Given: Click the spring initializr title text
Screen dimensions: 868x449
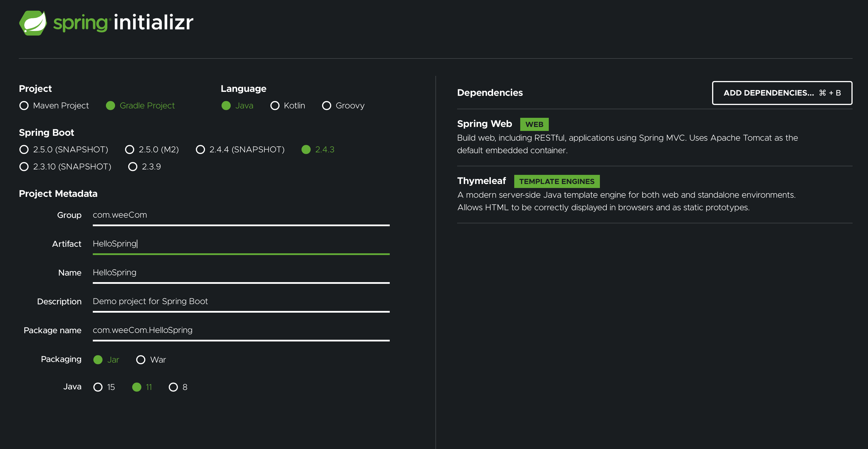Looking at the screenshot, I should (x=123, y=23).
